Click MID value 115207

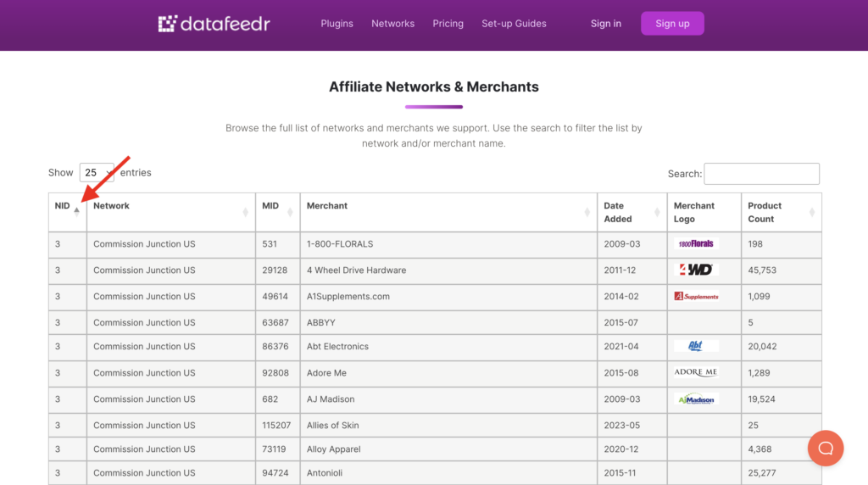pyautogui.click(x=276, y=425)
